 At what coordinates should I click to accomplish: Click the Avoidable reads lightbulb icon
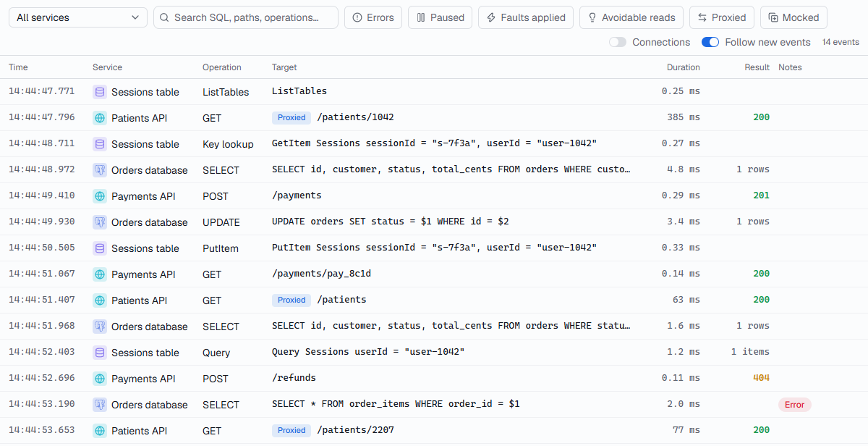(592, 17)
